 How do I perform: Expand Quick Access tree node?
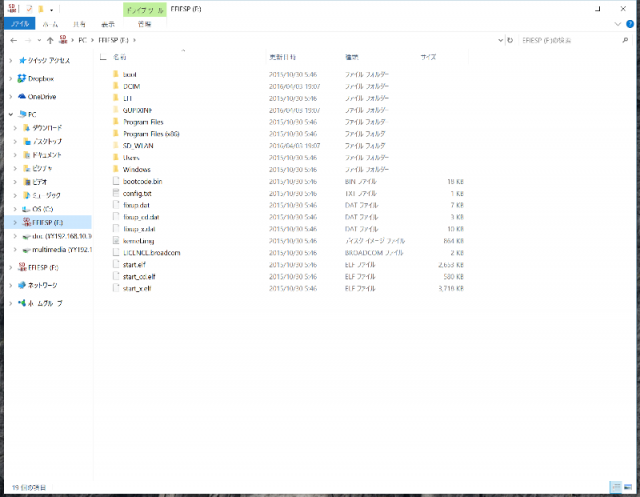point(11,60)
